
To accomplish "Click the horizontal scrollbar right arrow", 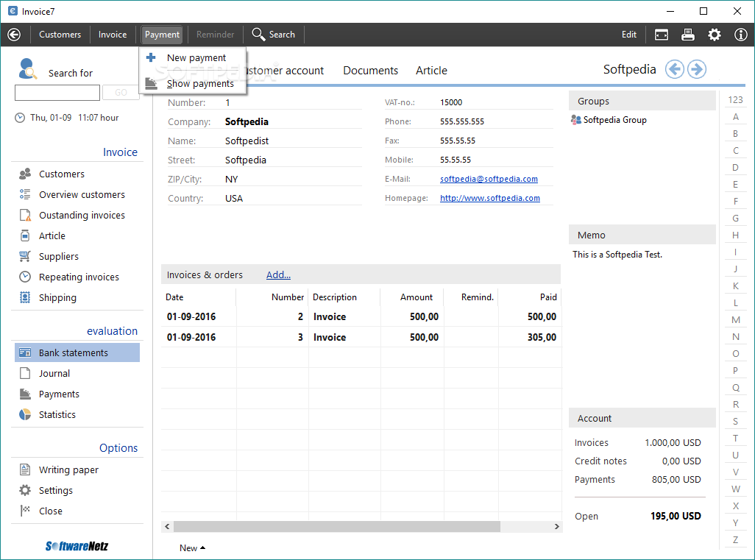I will click(556, 527).
